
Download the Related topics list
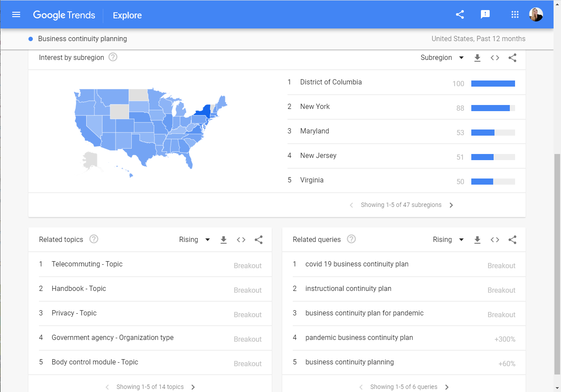click(x=224, y=240)
